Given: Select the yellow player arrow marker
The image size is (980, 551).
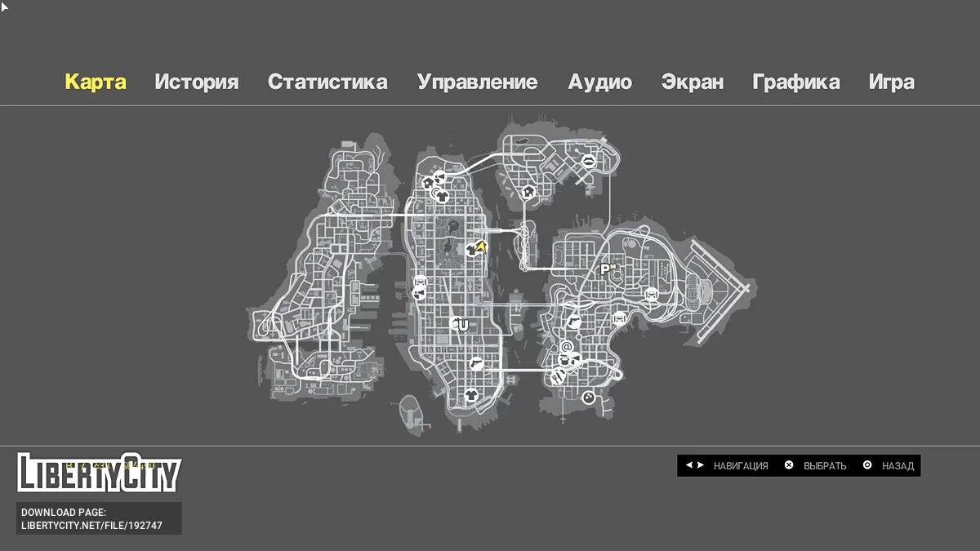Looking at the screenshot, I should pyautogui.click(x=481, y=247).
